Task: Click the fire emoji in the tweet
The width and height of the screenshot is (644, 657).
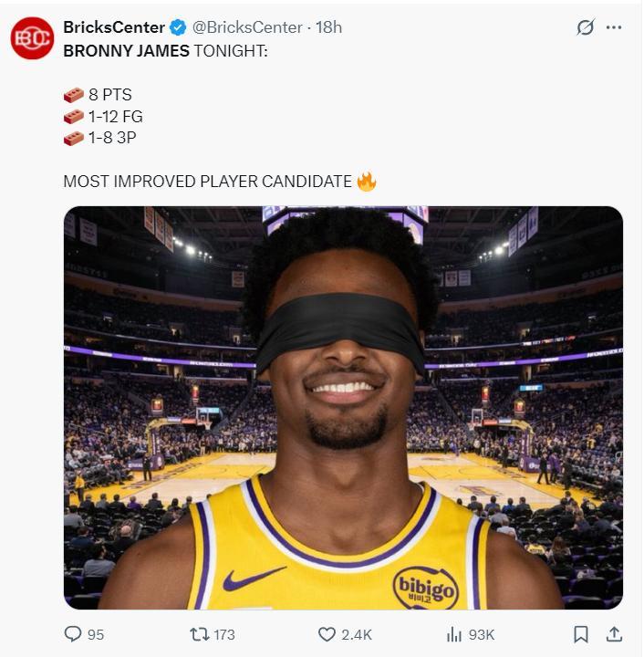Action: tap(367, 181)
